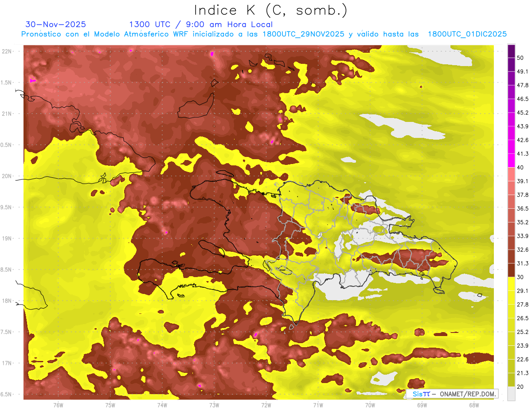Click the color scale value '43.9'

(523, 126)
